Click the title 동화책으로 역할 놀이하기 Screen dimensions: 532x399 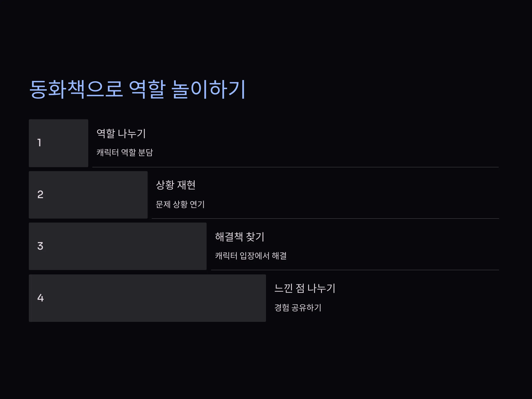(x=137, y=89)
